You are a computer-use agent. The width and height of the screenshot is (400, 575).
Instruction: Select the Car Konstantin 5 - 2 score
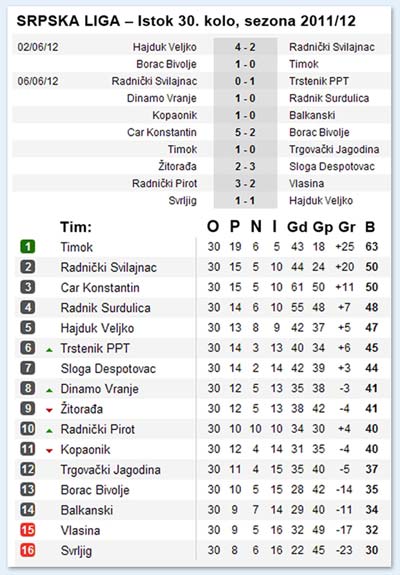pos(245,132)
